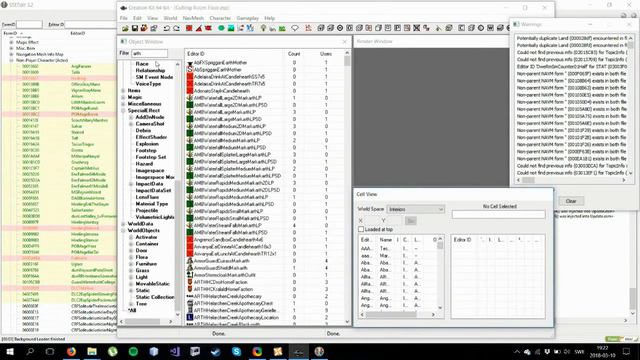The height and width of the screenshot is (360, 640).
Task: Sort list by the Users column header
Action: tap(326, 53)
